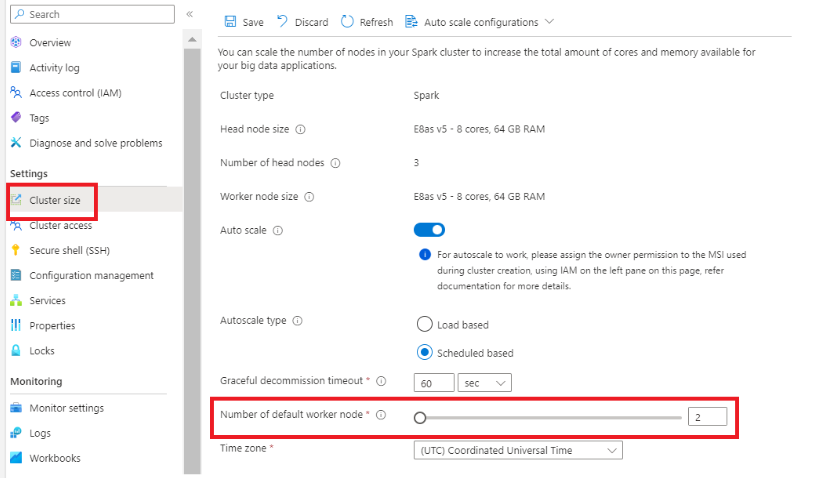Collapse the sidebar with double chevron
Image resolution: width=814 pixels, height=478 pixels.
pyautogui.click(x=190, y=15)
